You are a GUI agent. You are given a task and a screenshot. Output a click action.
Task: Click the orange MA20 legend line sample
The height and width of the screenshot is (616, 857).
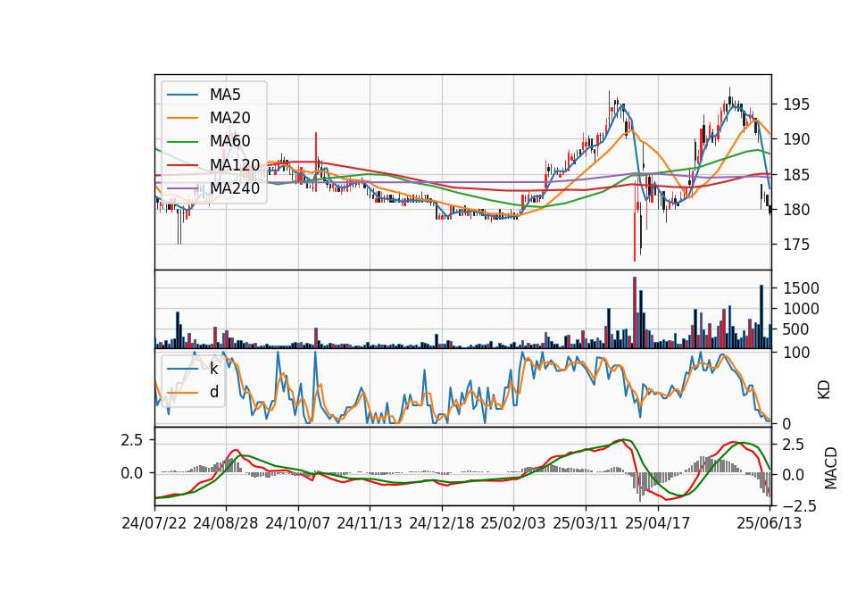pyautogui.click(x=182, y=118)
